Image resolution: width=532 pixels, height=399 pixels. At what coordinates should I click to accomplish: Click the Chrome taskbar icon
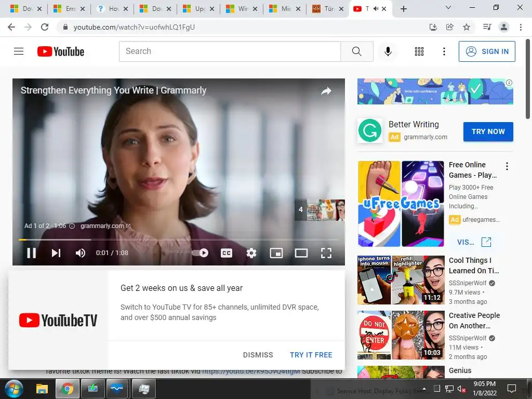tap(67, 389)
